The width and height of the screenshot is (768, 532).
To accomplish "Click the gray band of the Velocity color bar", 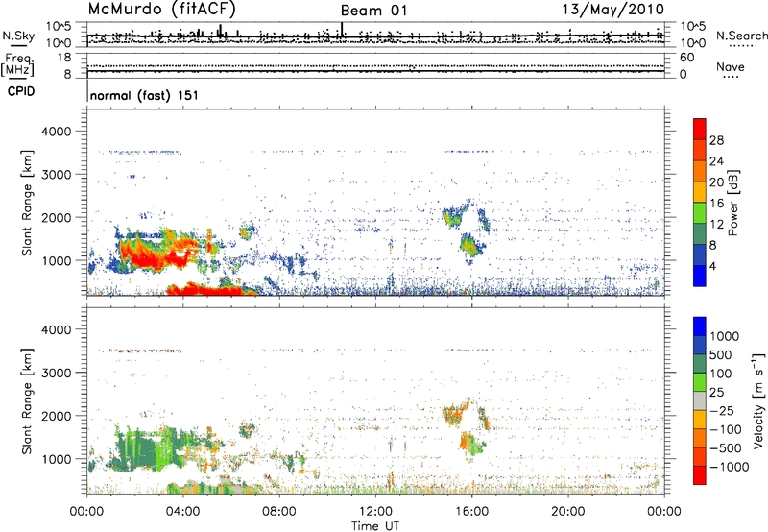I will [700, 401].
